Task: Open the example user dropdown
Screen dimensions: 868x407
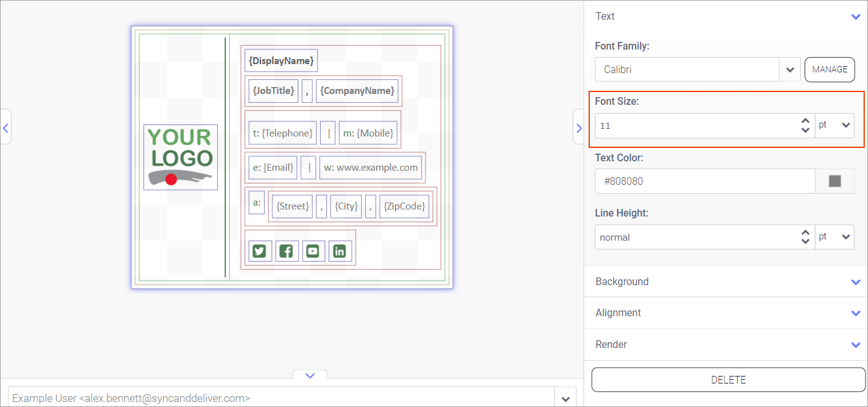Action: tap(565, 399)
